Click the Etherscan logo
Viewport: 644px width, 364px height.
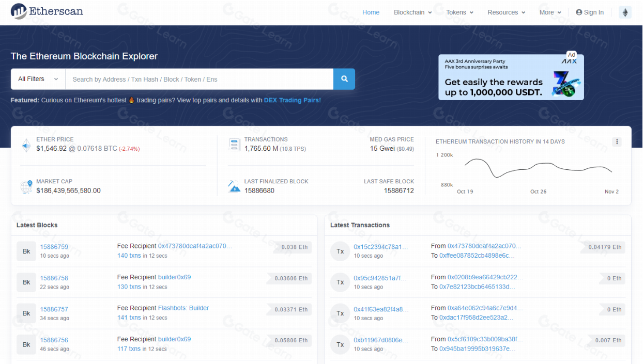click(47, 11)
